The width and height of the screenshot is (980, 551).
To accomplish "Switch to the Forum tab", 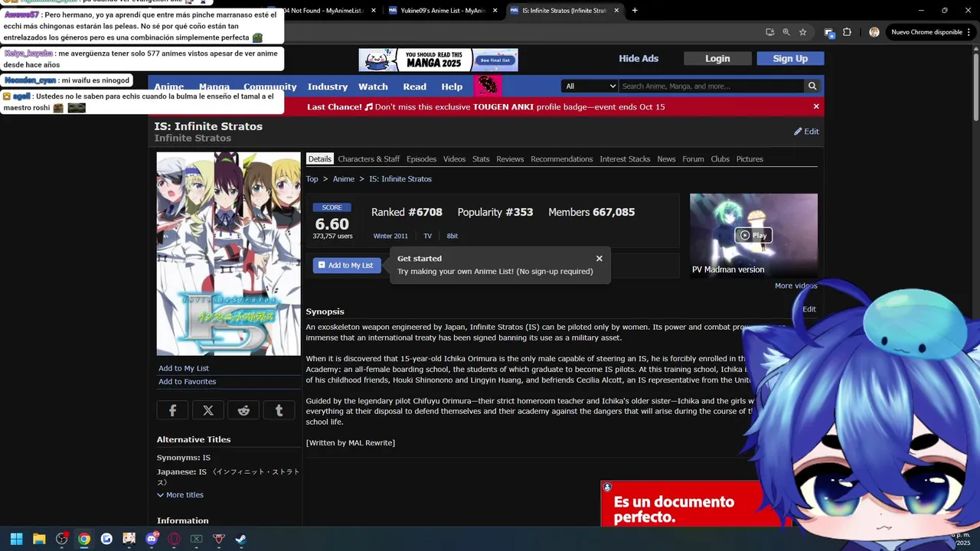I will pos(693,159).
